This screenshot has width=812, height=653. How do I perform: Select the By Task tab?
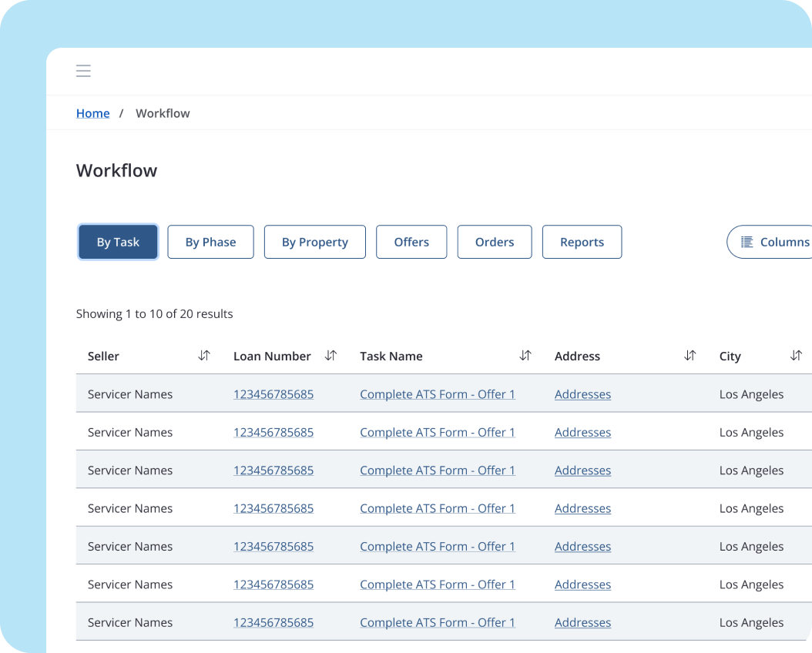tap(118, 242)
